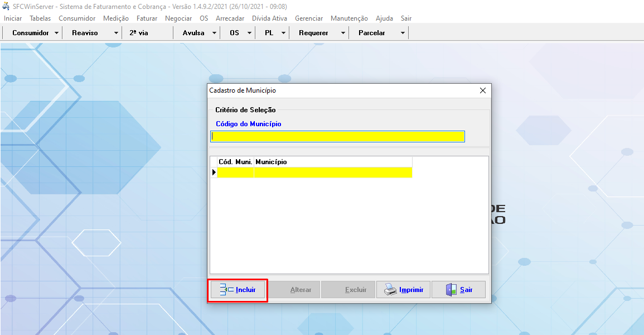Open the Dívida Ativa menu
The width and height of the screenshot is (644, 335).
tap(269, 18)
